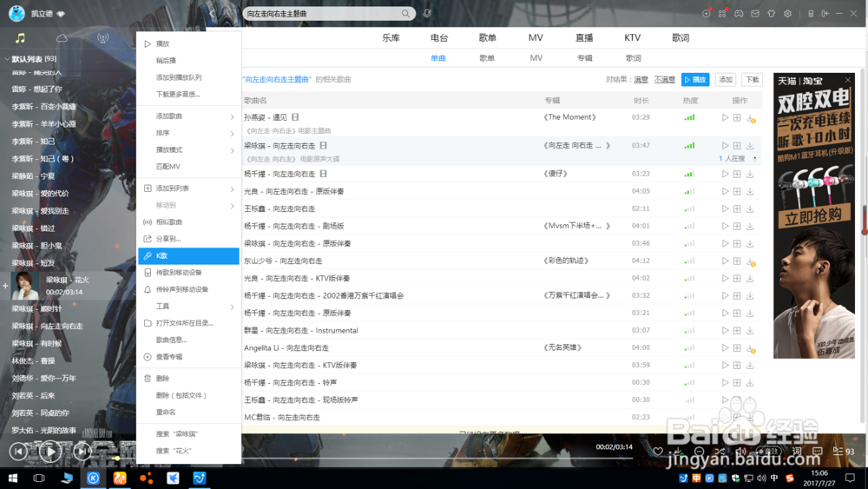Open settings gear in KuGou title bar
This screenshot has height=489, width=868.
click(x=788, y=13)
